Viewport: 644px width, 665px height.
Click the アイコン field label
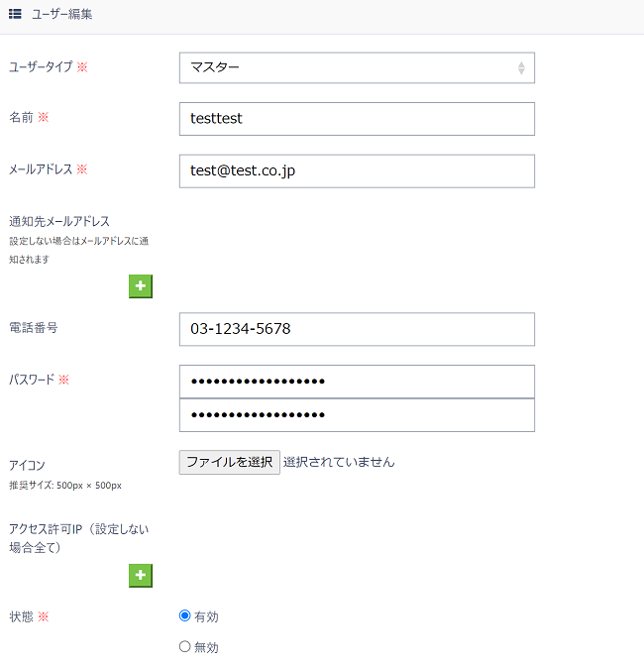pos(27,465)
